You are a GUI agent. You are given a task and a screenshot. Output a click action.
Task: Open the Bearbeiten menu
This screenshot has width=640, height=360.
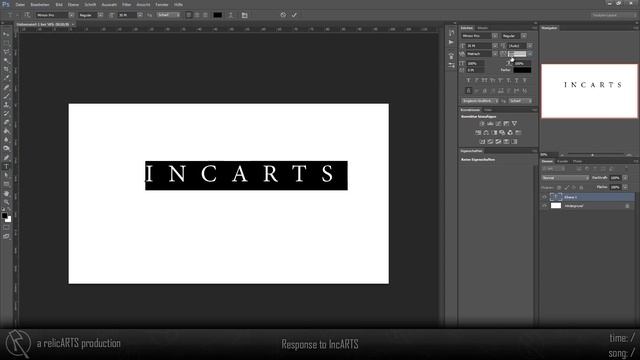(40, 4)
